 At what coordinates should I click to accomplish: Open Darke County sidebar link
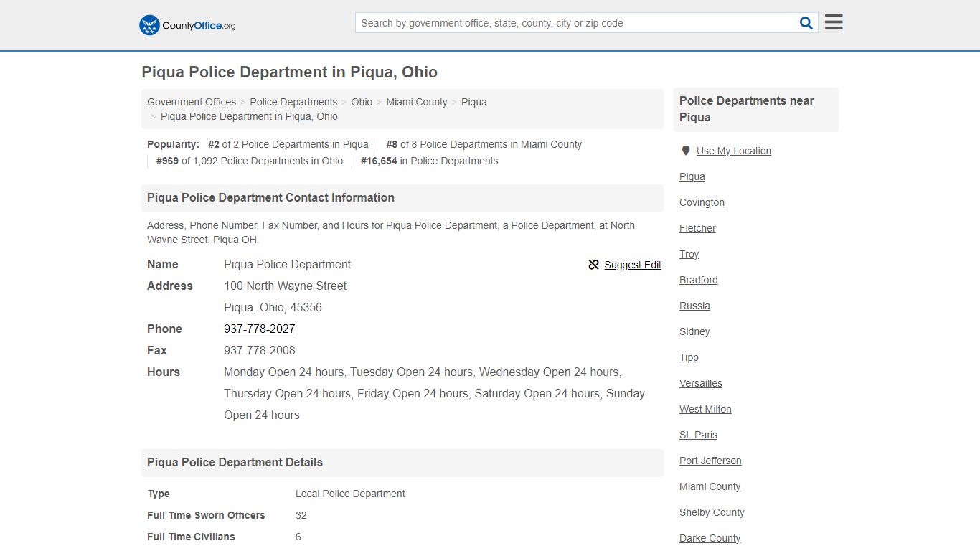710,538
